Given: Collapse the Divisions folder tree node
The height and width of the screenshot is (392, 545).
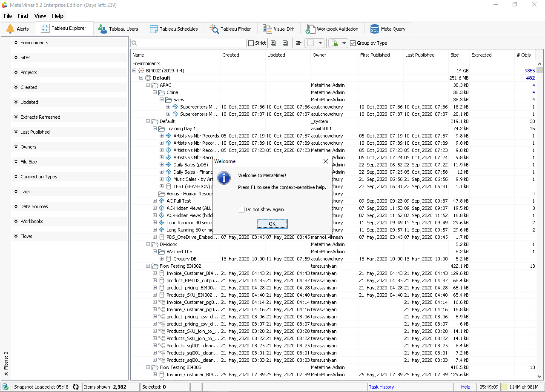Looking at the screenshot, I should tap(148, 244).
